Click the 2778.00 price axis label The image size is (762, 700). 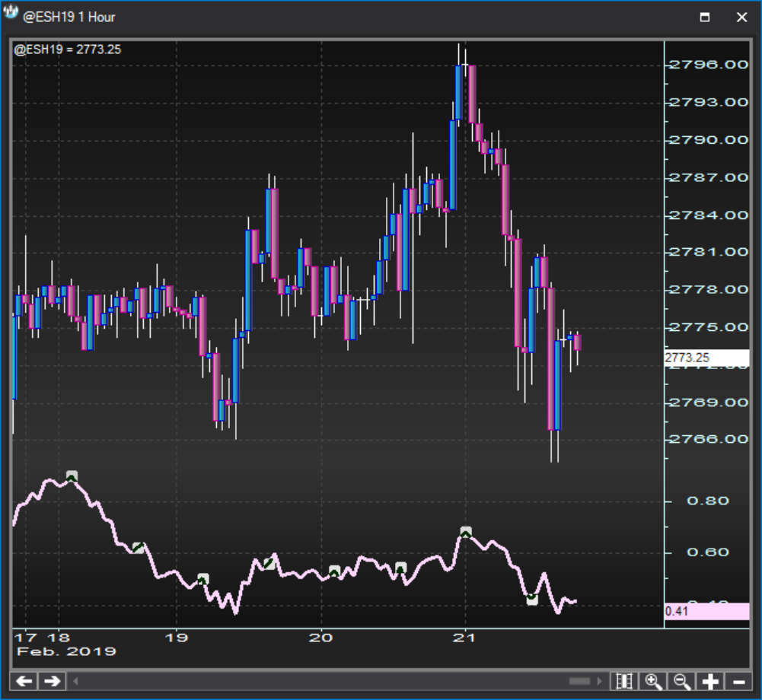pos(709,290)
